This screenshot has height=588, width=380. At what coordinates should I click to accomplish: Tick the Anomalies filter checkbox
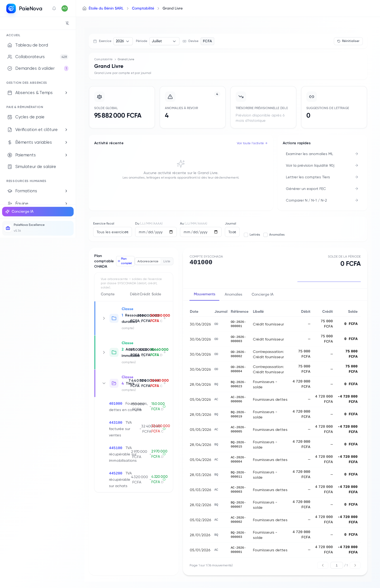265,235
